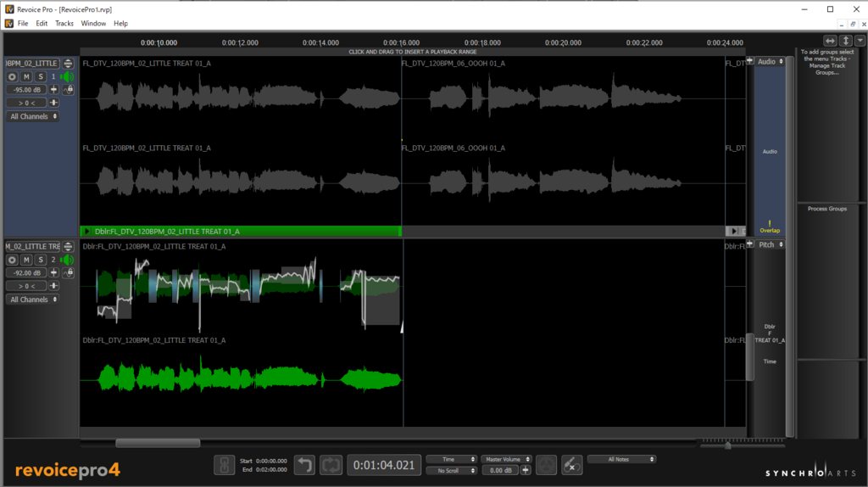868x487 pixels.
Task: Click track 2 pan value field
Action: click(x=26, y=286)
